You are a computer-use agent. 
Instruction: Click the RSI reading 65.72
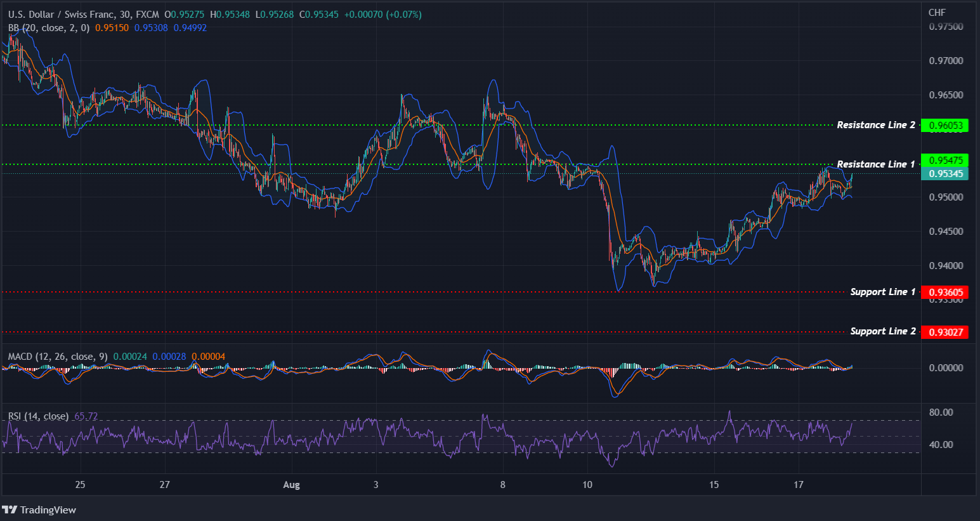(85, 416)
